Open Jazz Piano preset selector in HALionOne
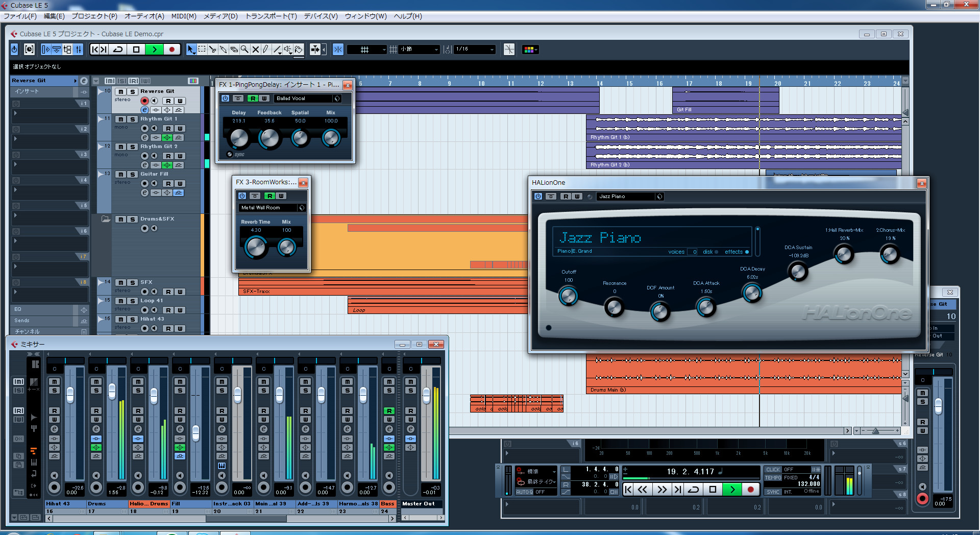Viewport: 980px width, 535px height. click(630, 197)
